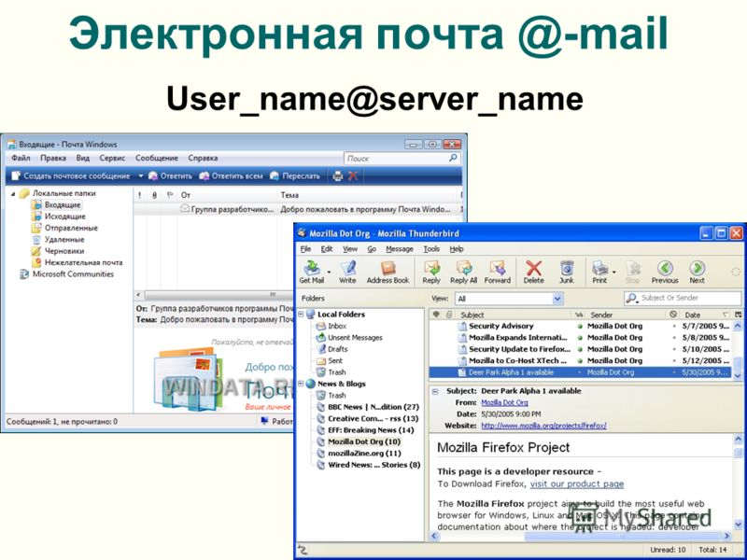Viewport: 747px width, 560px height.
Task: Open mozilla.org projects firefox website link
Action: tap(543, 426)
